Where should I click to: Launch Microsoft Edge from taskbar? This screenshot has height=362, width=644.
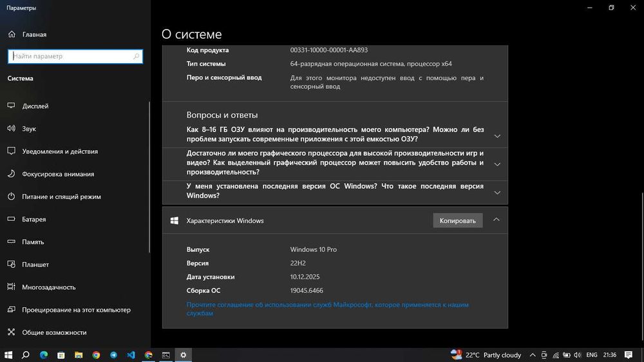[x=44, y=355]
